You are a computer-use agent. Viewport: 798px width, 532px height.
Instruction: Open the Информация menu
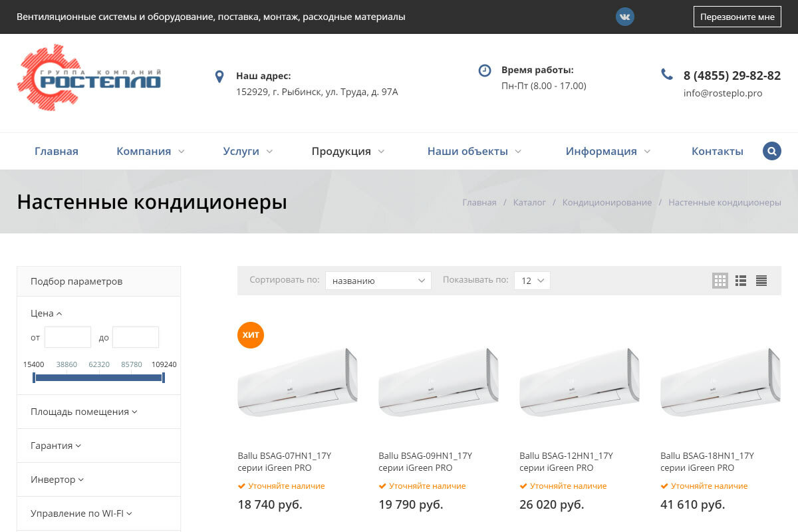608,151
